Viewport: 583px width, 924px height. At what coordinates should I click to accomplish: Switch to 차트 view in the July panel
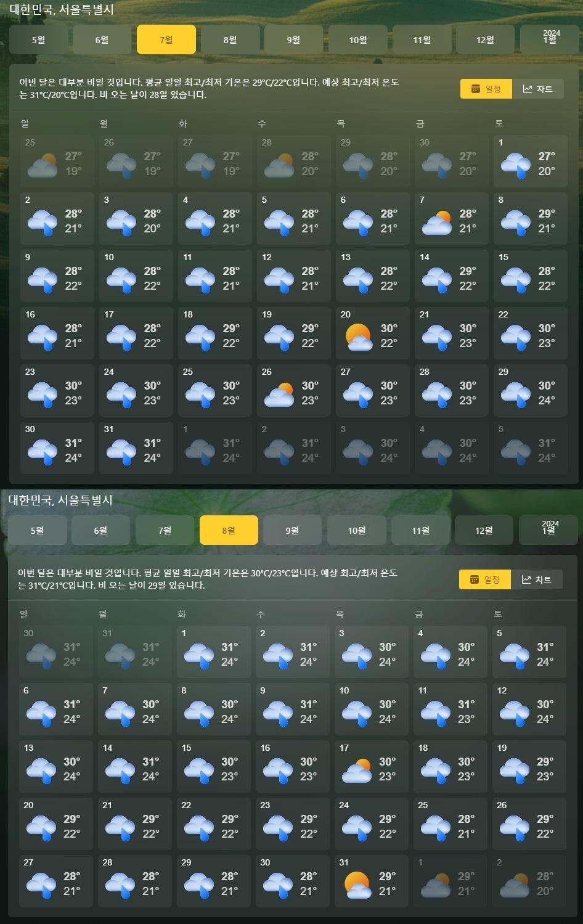pyautogui.click(x=538, y=89)
